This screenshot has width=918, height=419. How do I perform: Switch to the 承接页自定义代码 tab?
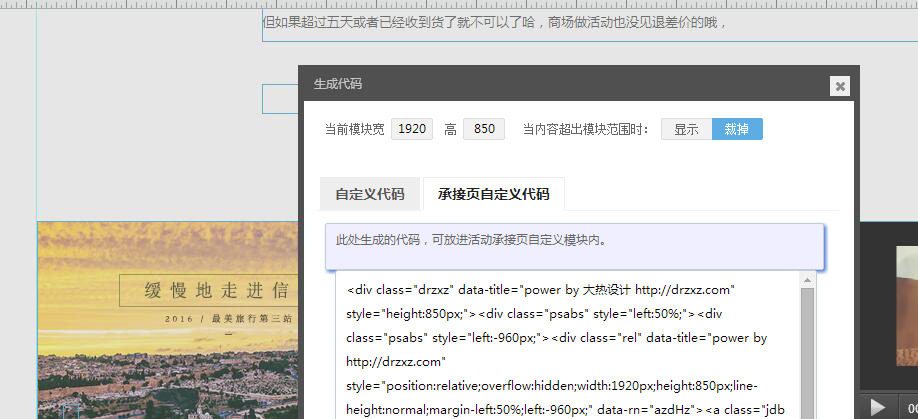coord(494,194)
